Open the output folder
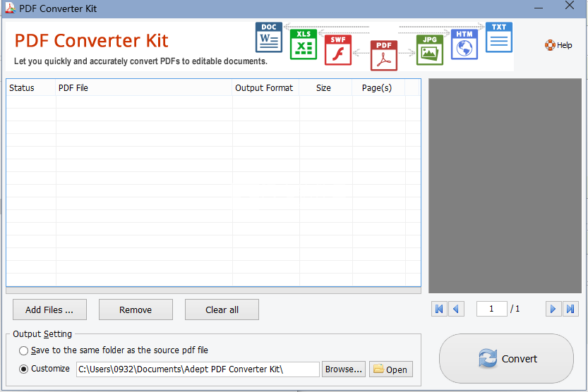The width and height of the screenshot is (588, 392). (391, 369)
